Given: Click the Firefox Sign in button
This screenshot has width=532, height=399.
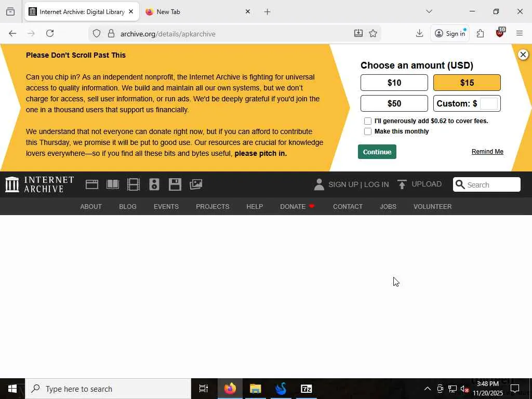Looking at the screenshot, I should (450, 34).
